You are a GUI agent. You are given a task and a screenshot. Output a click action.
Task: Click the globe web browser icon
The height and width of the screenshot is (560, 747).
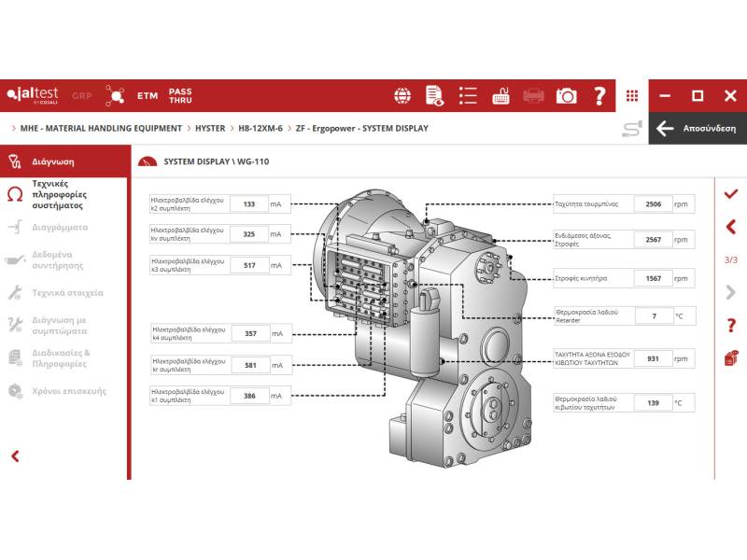point(402,95)
